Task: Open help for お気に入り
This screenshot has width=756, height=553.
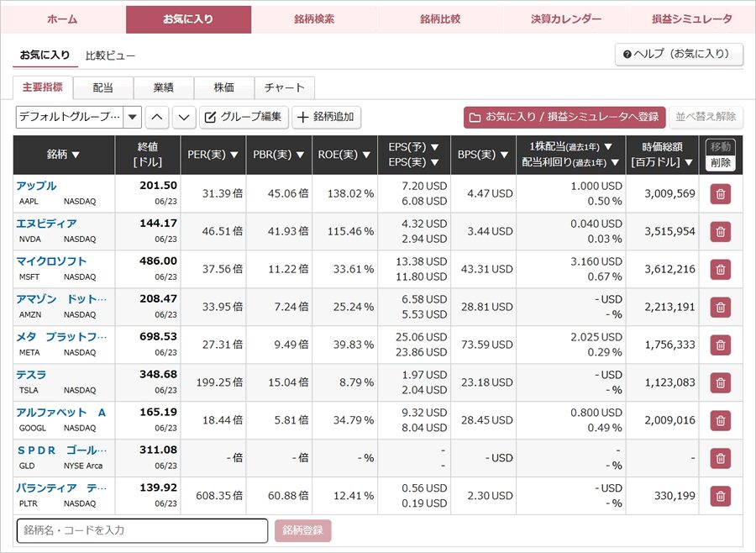Action: [x=679, y=54]
